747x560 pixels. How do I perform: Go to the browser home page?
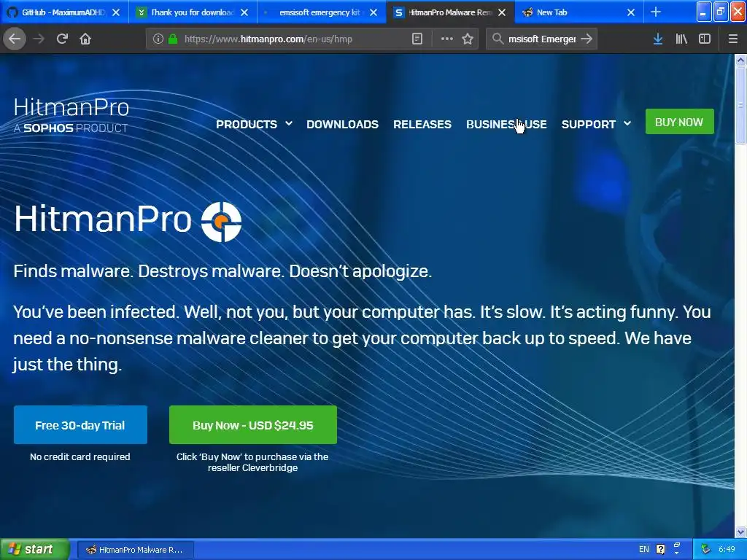[85, 39]
